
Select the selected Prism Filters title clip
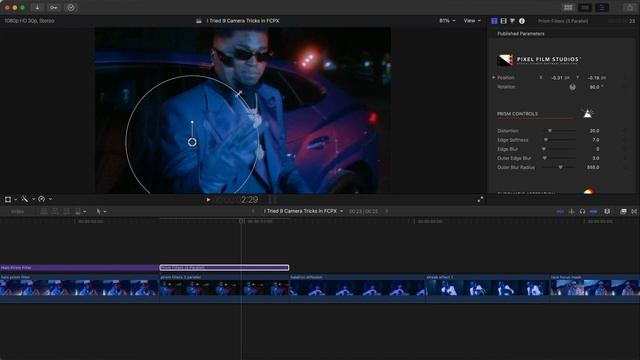(x=224, y=268)
